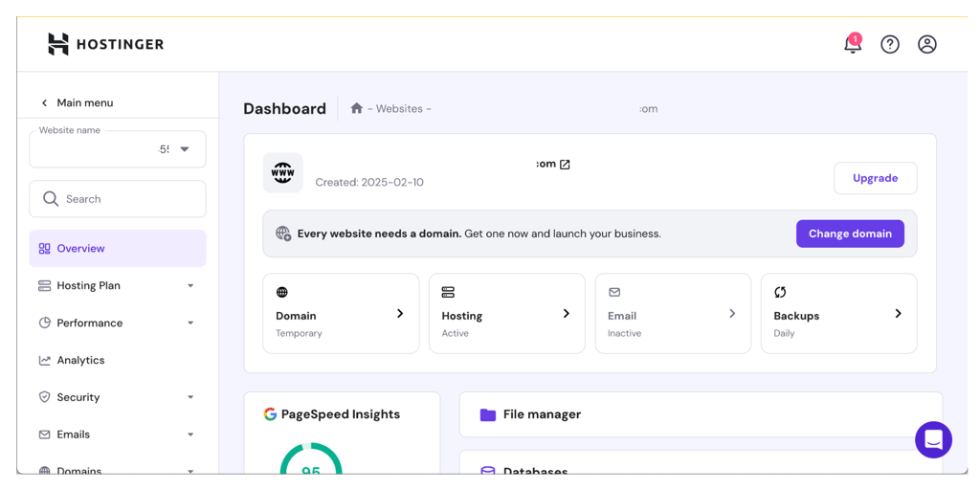Open the Website name dropdown

click(x=118, y=149)
